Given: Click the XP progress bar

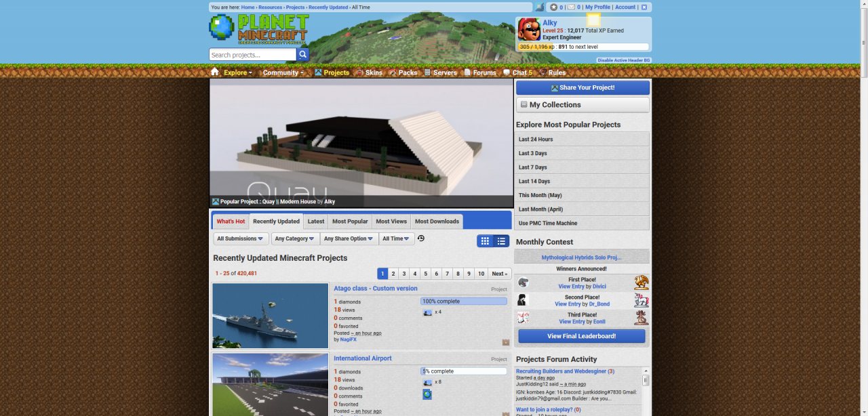Looking at the screenshot, I should pos(583,47).
